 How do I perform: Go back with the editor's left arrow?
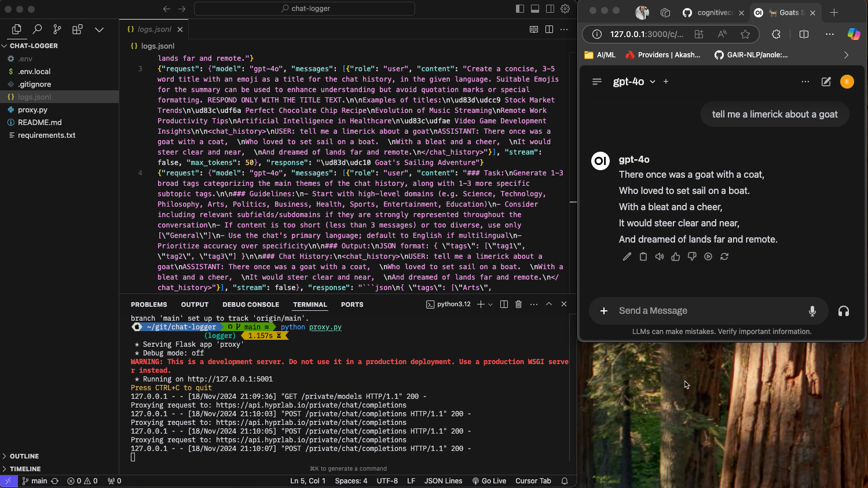[167, 9]
